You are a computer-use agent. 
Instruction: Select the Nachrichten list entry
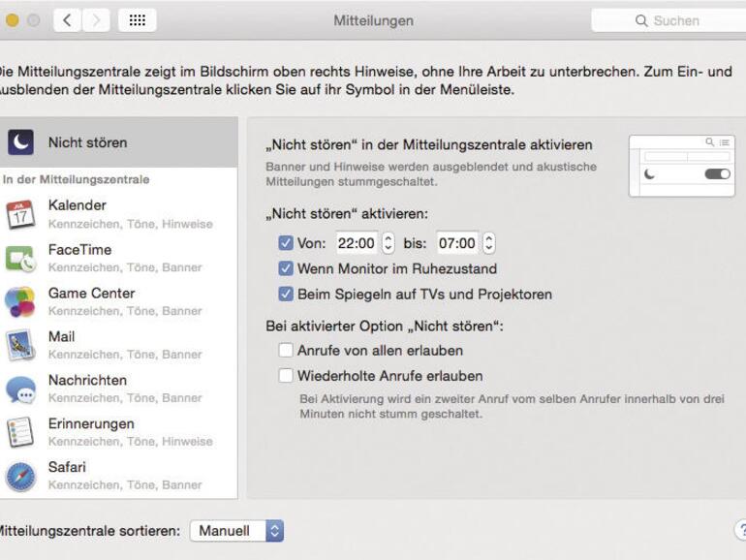[x=118, y=389]
